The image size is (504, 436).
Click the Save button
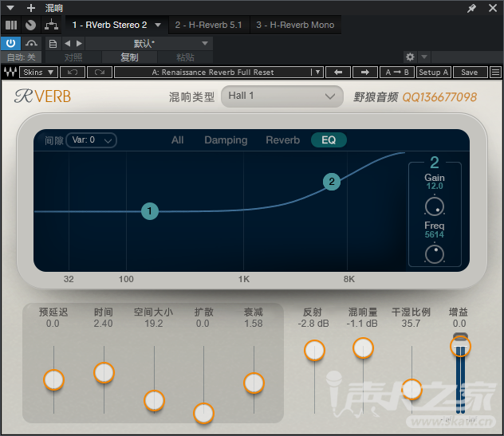[x=470, y=73]
